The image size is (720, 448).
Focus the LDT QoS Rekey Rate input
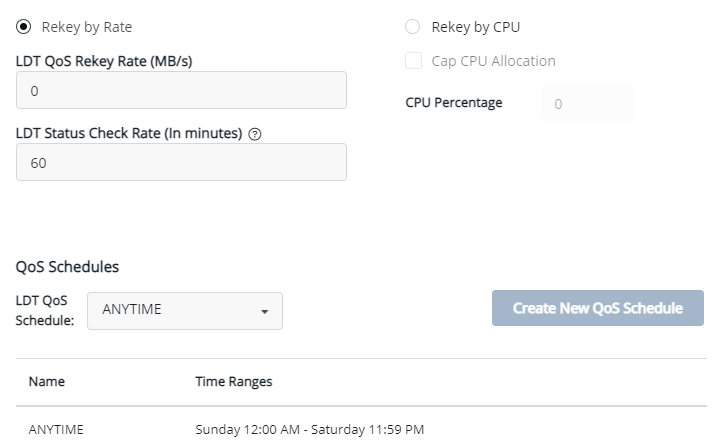[181, 90]
